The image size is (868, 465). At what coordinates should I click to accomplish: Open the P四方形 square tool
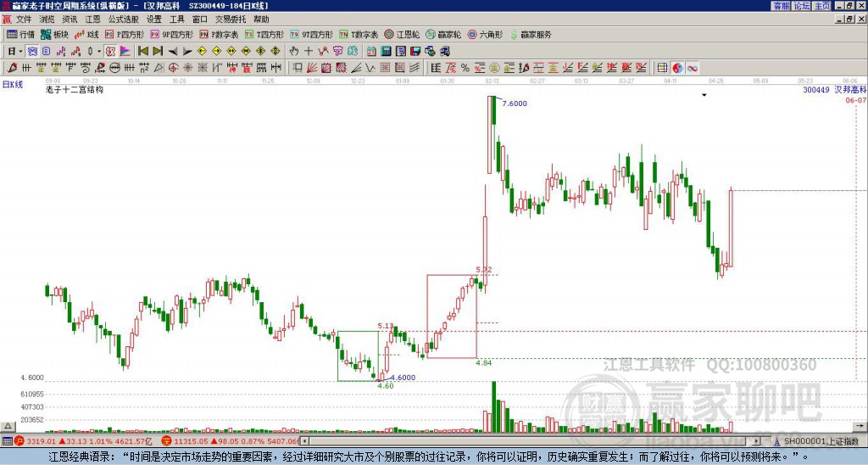coord(125,34)
